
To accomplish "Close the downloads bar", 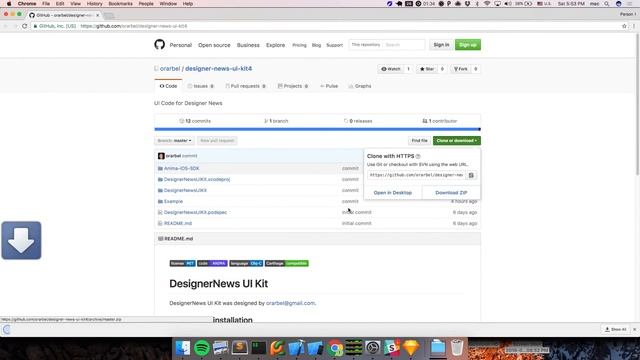I will tap(634, 329).
